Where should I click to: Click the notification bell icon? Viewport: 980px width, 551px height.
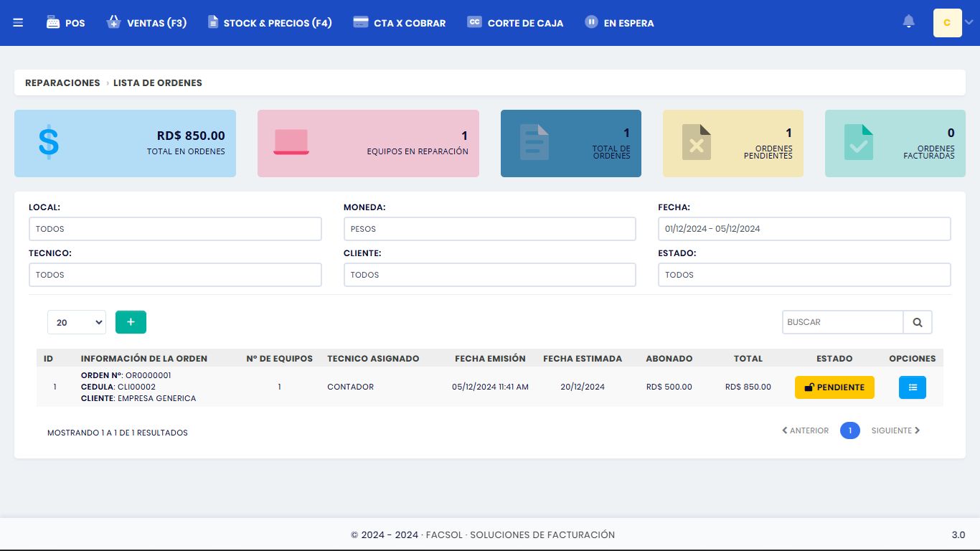[x=908, y=22]
